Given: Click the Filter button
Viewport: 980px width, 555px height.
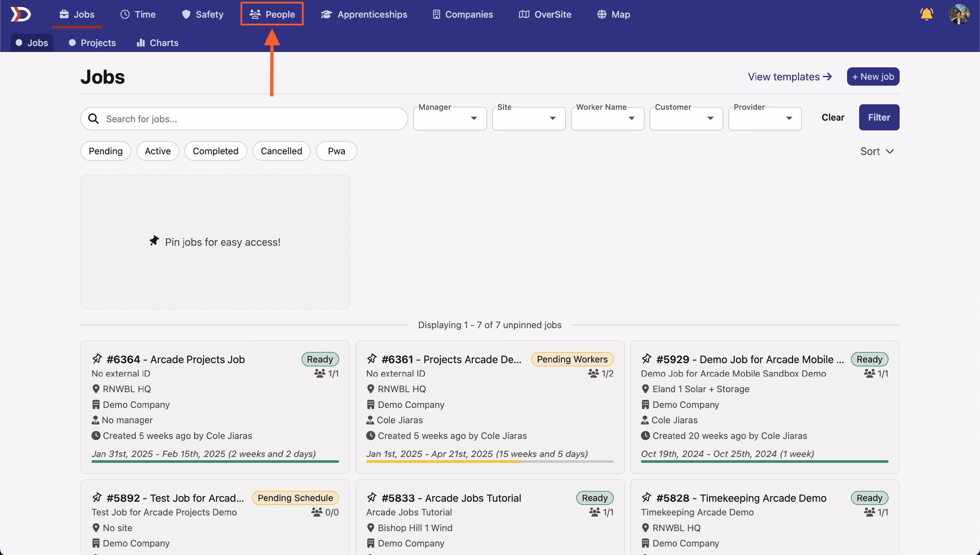Looking at the screenshot, I should pyautogui.click(x=879, y=117).
